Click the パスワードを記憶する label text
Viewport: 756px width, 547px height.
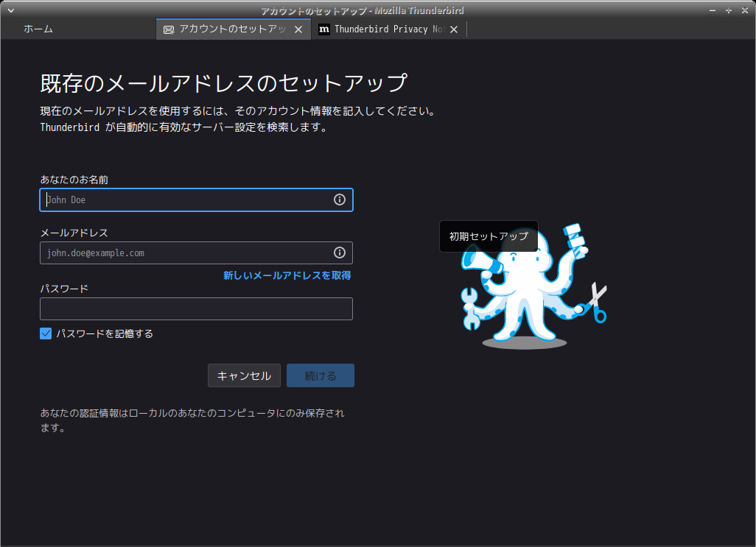[x=105, y=334]
